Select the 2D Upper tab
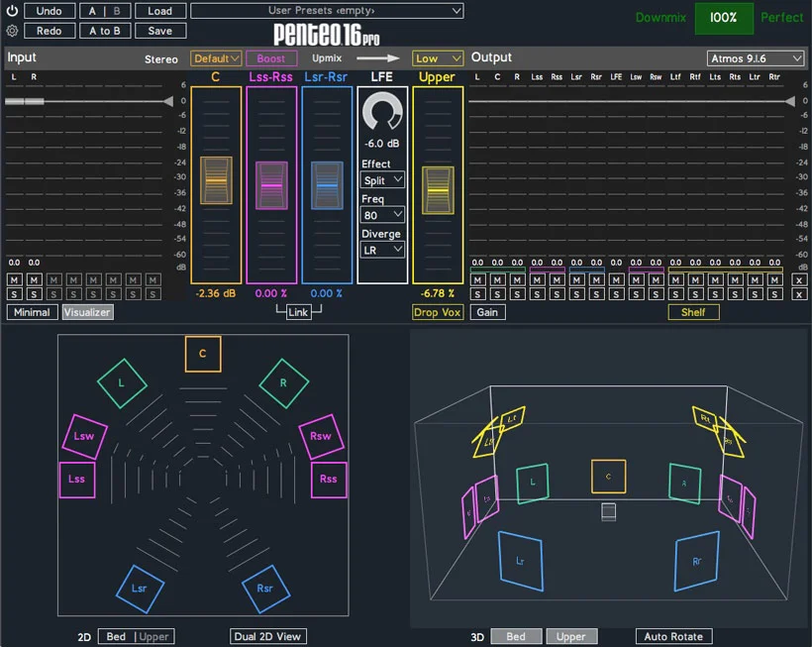Image resolution: width=812 pixels, height=647 pixels. pos(154,637)
